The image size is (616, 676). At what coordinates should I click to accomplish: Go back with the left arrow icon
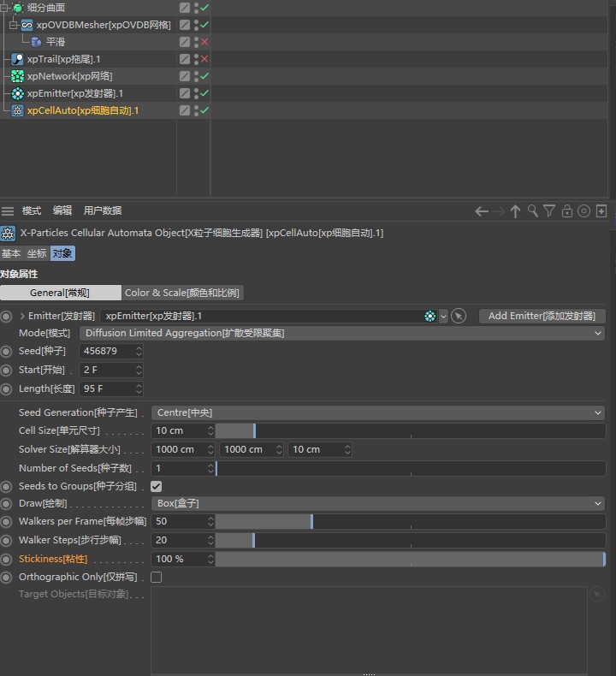click(482, 211)
